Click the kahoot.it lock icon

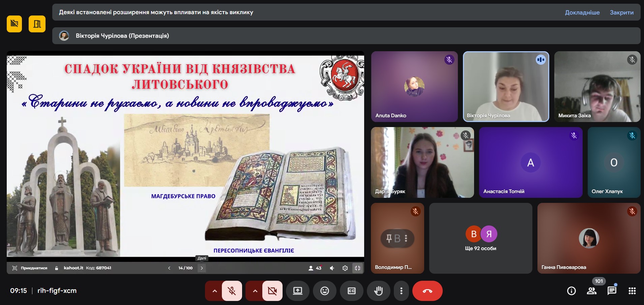click(57, 268)
